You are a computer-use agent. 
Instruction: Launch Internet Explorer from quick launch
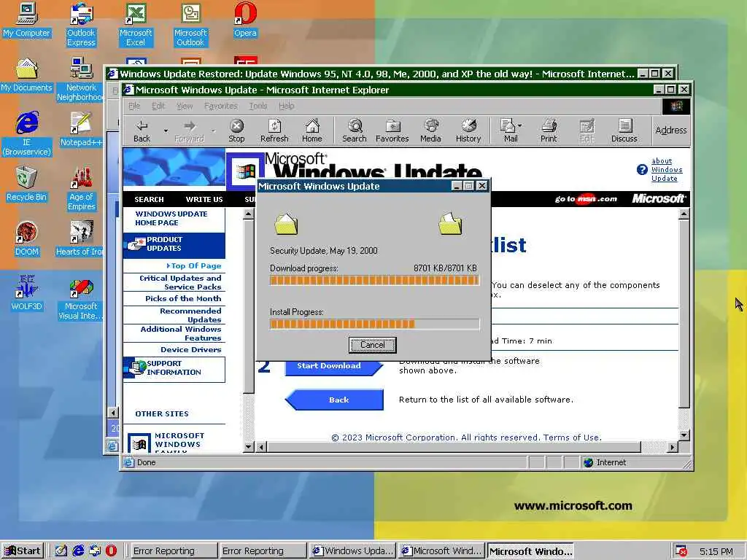[78, 551]
